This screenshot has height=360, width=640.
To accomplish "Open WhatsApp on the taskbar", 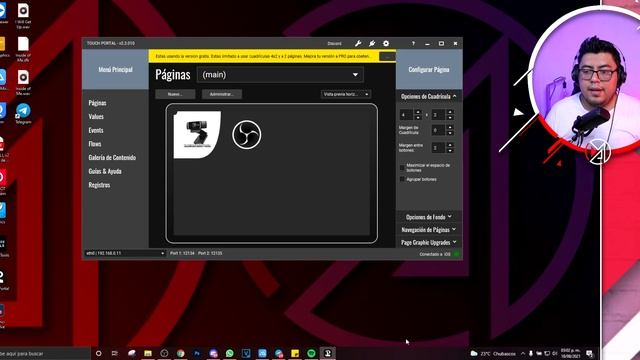I will (230, 353).
